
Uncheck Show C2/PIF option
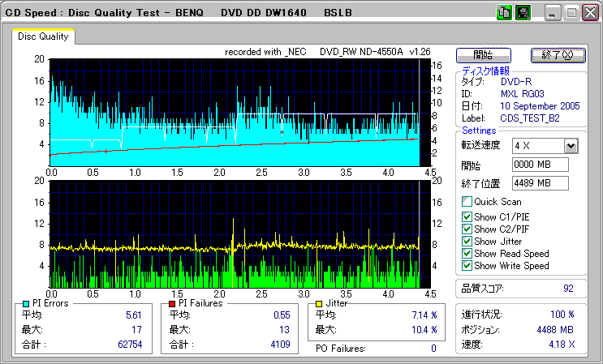coord(467,229)
